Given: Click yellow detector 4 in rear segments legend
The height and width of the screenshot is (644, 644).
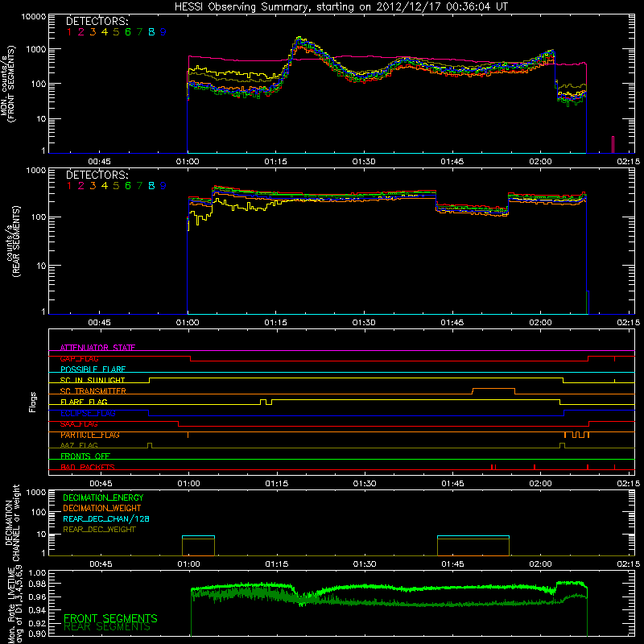Looking at the screenshot, I should tap(105, 186).
